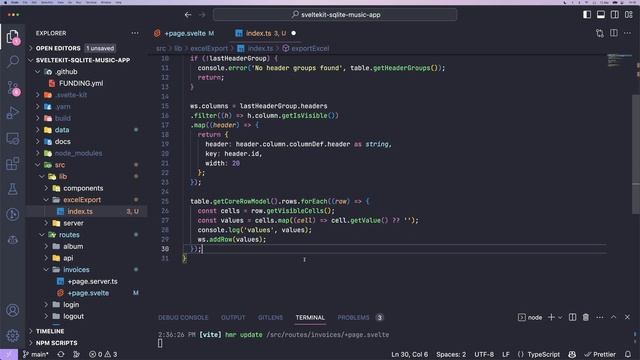The width and height of the screenshot is (640, 360).
Task: Open notifications bell in status bar
Action: [x=628, y=354]
